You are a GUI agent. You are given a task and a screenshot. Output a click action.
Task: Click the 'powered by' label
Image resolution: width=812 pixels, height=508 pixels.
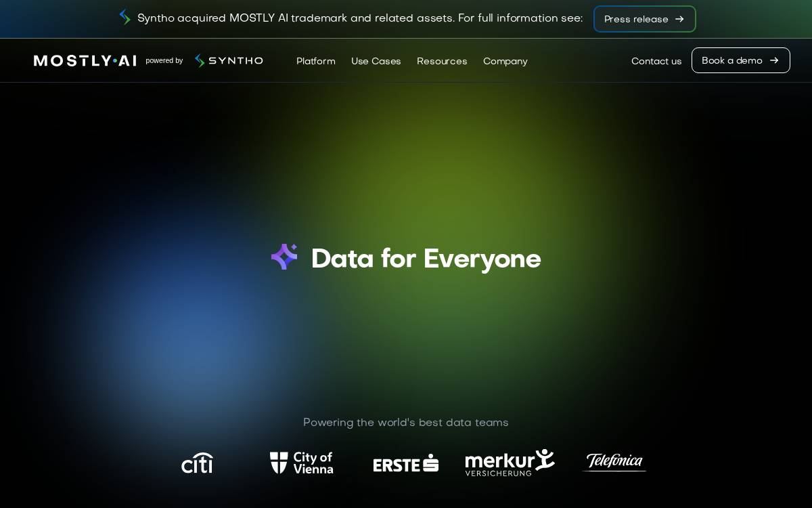click(x=164, y=61)
